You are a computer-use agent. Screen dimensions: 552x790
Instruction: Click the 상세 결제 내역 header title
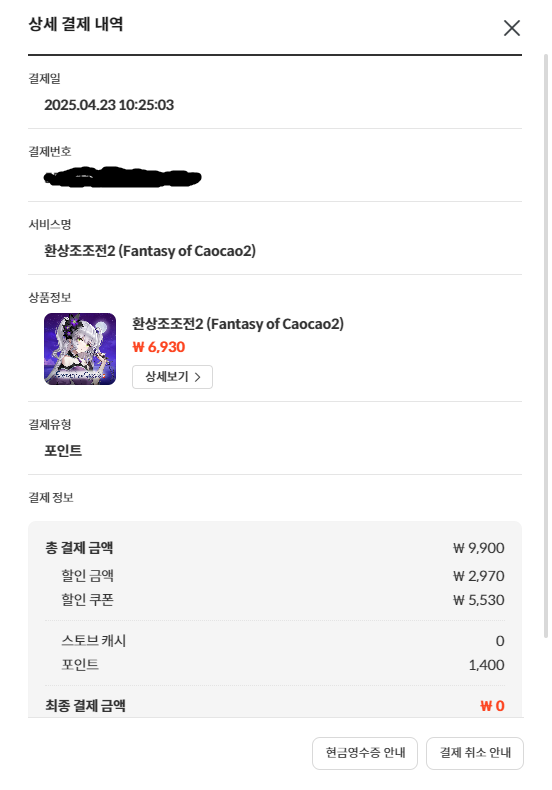[x=76, y=24]
